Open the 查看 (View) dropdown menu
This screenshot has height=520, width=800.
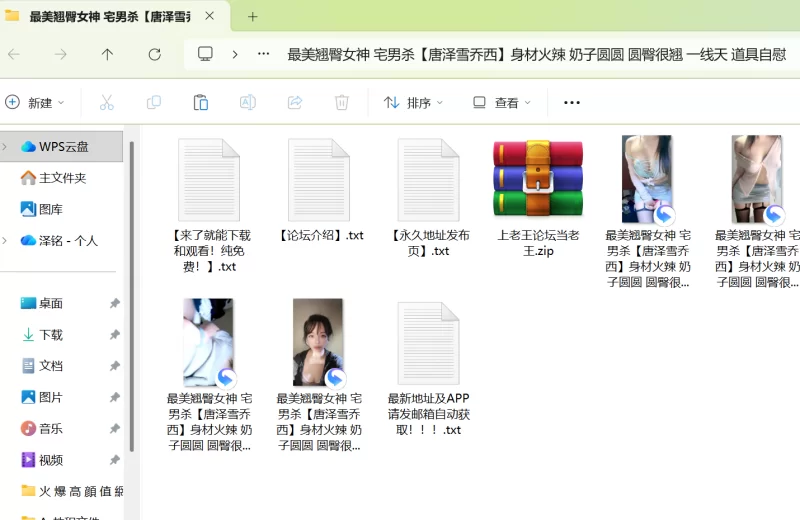502,102
